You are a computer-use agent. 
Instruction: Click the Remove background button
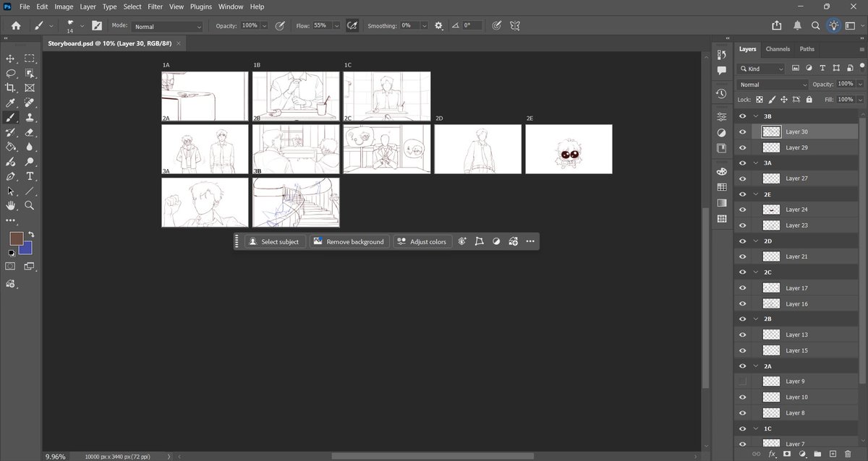(349, 241)
